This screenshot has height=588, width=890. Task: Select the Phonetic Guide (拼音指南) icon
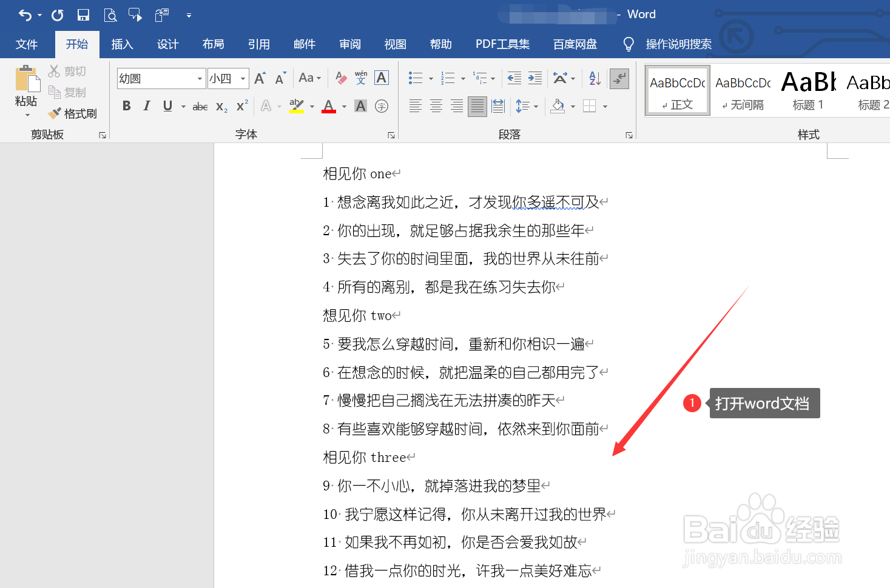tap(360, 78)
